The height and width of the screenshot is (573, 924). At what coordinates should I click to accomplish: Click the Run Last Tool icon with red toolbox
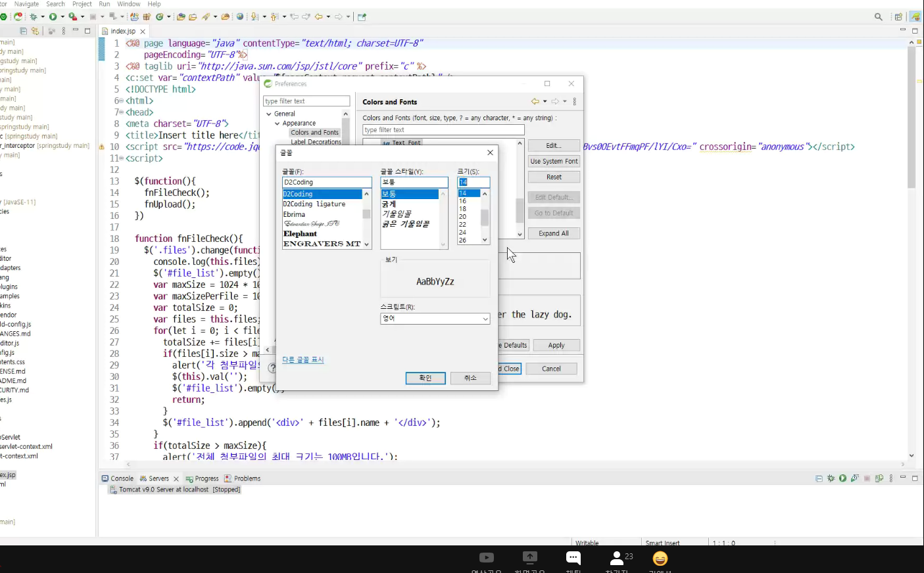click(72, 16)
